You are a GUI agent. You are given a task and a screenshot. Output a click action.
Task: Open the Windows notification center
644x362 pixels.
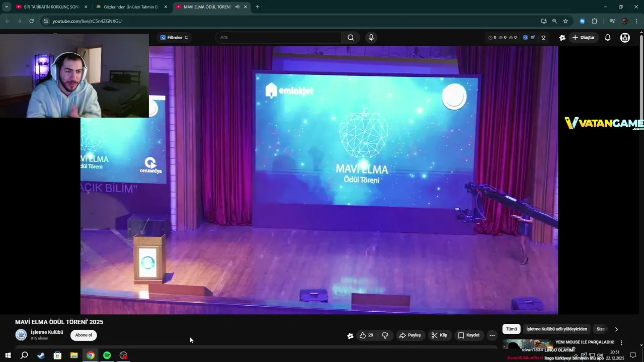633,355
